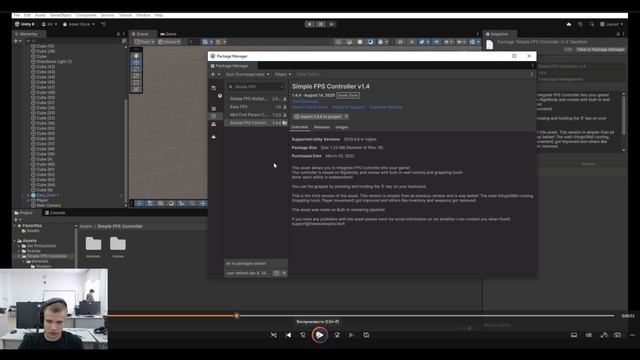Open the Global dropdown in Scene toolbar

coord(169,42)
